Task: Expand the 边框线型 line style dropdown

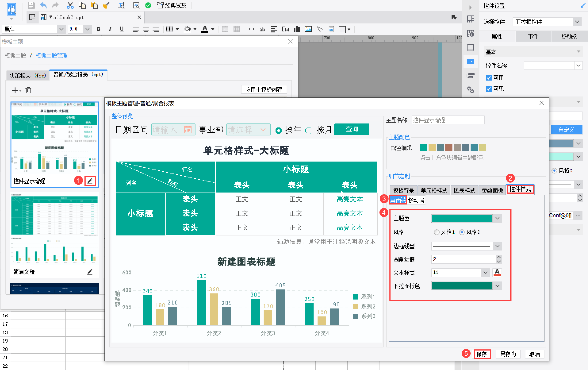Action: click(x=497, y=246)
